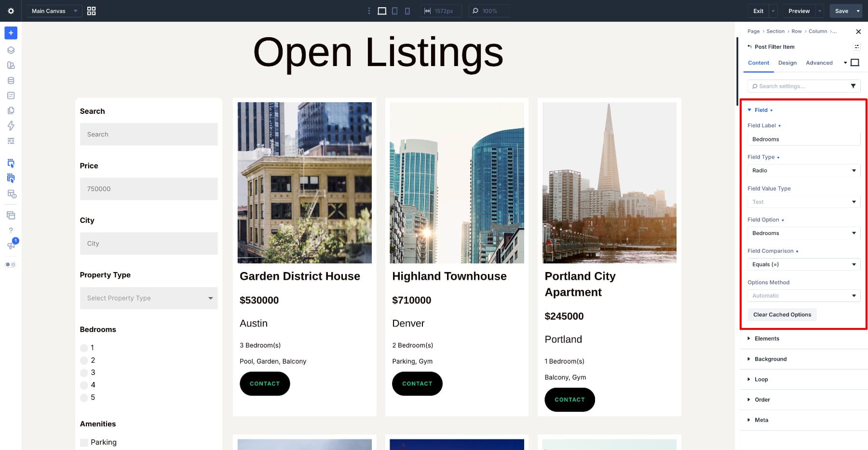Open the Field Value Type dropdown

[x=804, y=202]
